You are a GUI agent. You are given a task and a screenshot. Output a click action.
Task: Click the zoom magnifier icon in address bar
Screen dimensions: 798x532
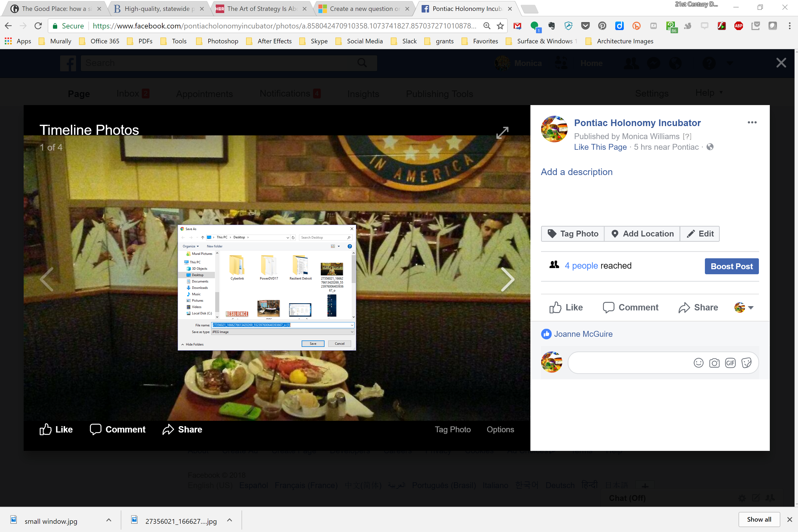487,26
